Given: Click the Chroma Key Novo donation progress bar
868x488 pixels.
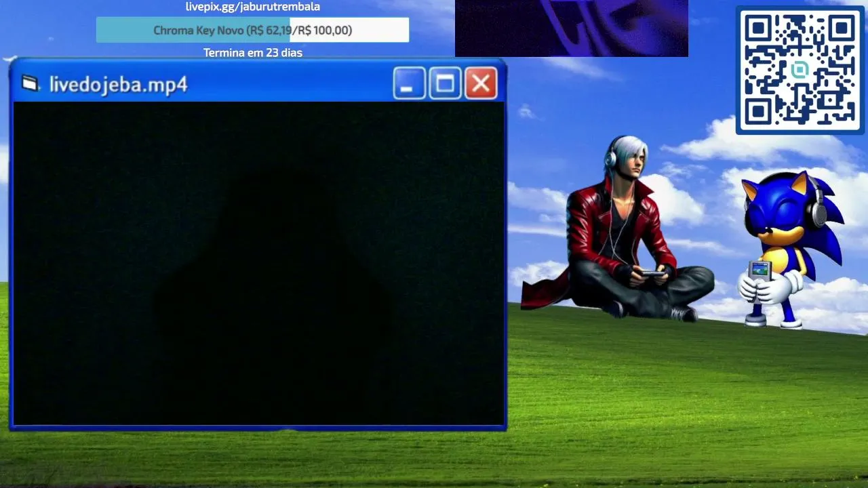Looking at the screenshot, I should [252, 30].
